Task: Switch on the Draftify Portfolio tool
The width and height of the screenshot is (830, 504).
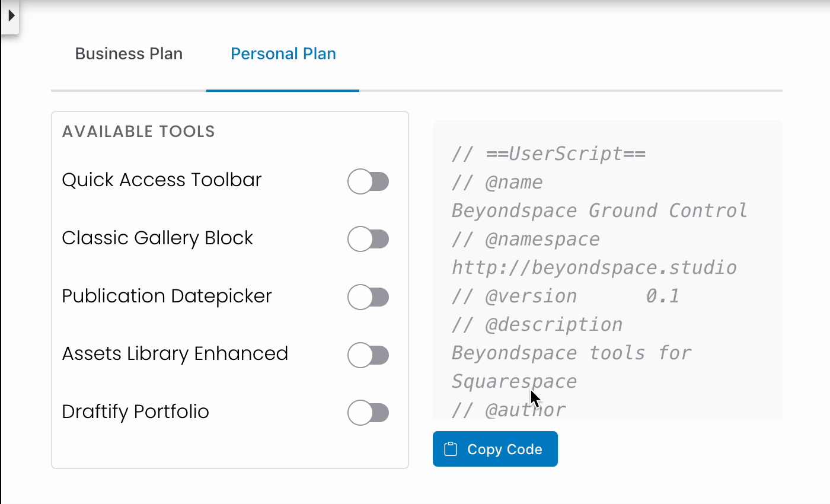Action: 369,413
